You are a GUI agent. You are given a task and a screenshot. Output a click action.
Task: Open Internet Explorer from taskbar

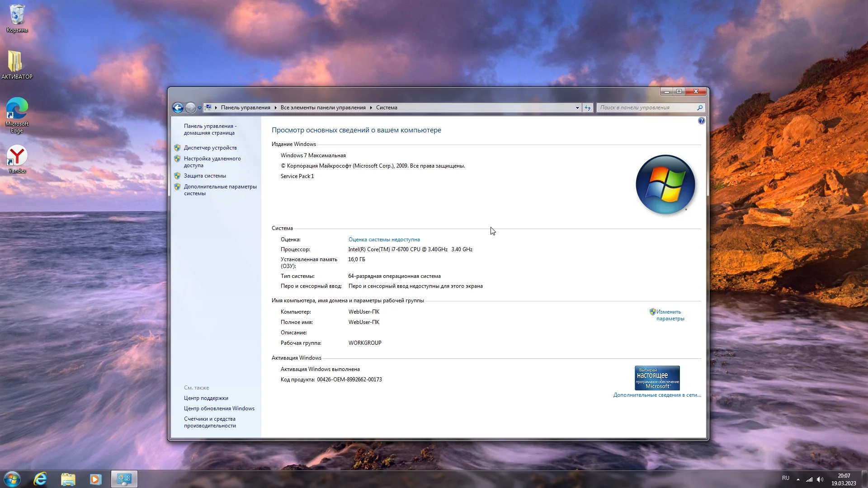41,479
